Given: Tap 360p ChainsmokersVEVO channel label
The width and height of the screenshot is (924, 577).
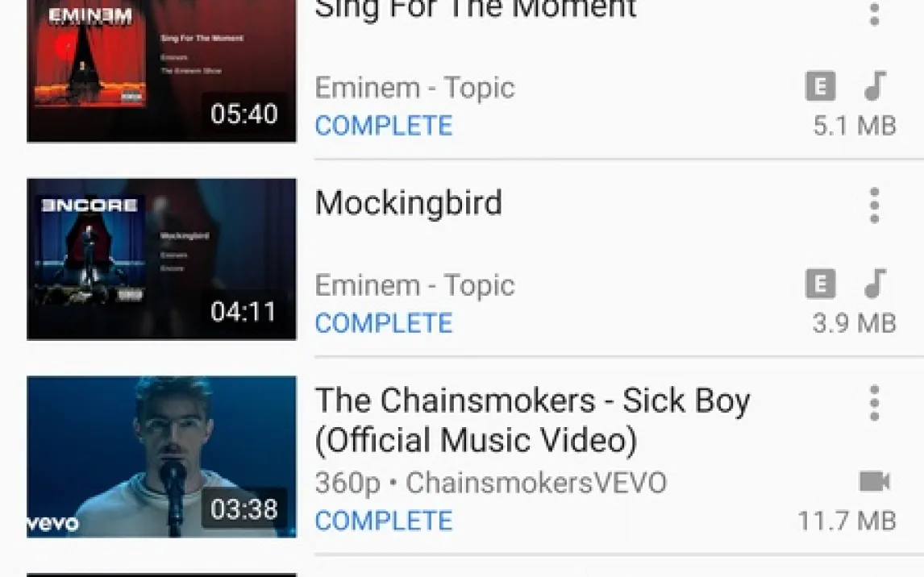Looking at the screenshot, I should click(x=491, y=483).
